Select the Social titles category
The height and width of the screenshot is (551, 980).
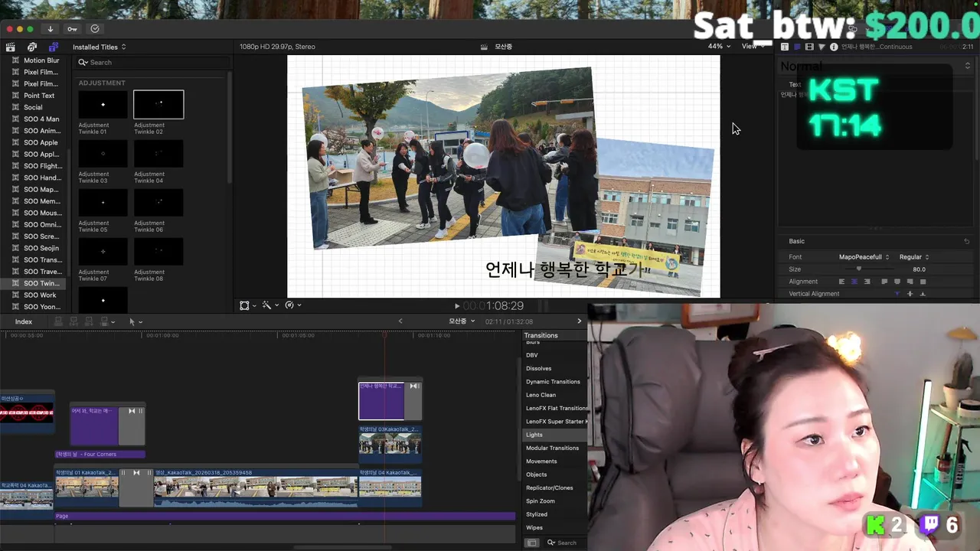pyautogui.click(x=33, y=107)
